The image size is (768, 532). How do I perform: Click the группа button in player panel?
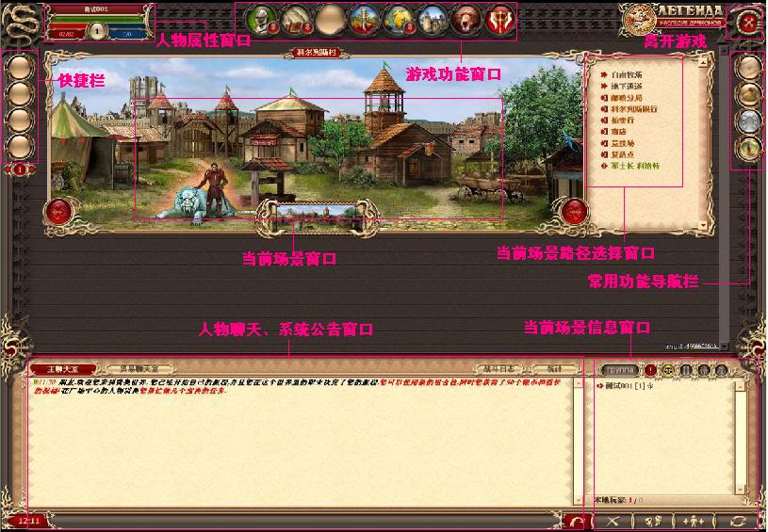click(617, 370)
